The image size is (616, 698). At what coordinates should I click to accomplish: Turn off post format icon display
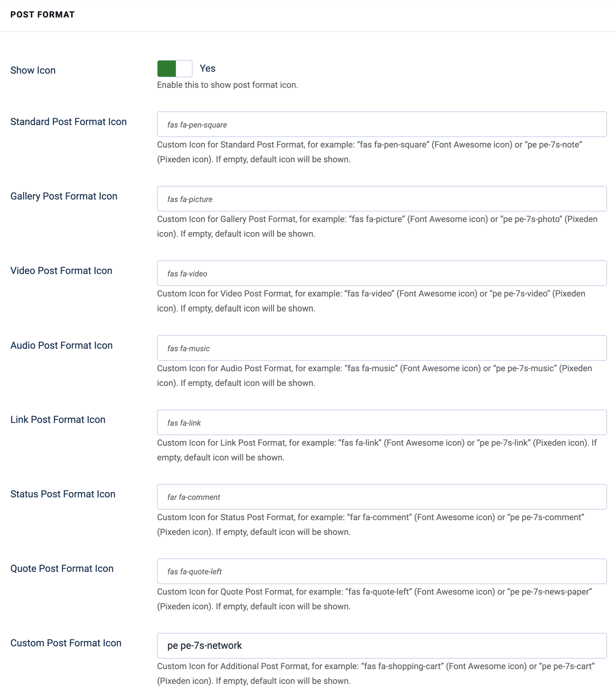click(174, 68)
